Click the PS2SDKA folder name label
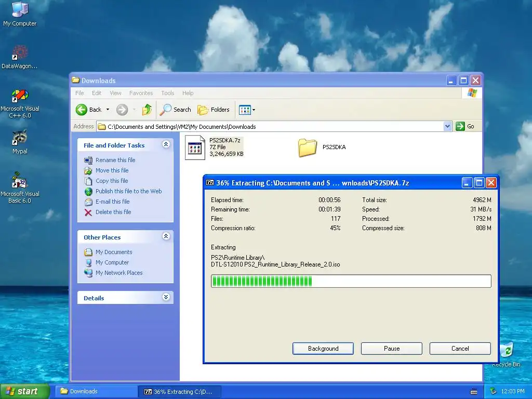 pyautogui.click(x=334, y=147)
